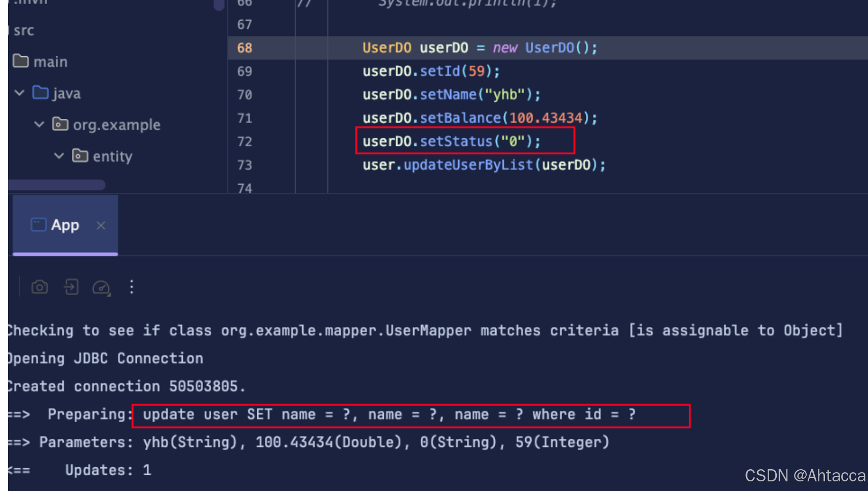The height and width of the screenshot is (491, 868).
Task: Click the camera snapshot icon in console toolbar
Action: point(40,287)
